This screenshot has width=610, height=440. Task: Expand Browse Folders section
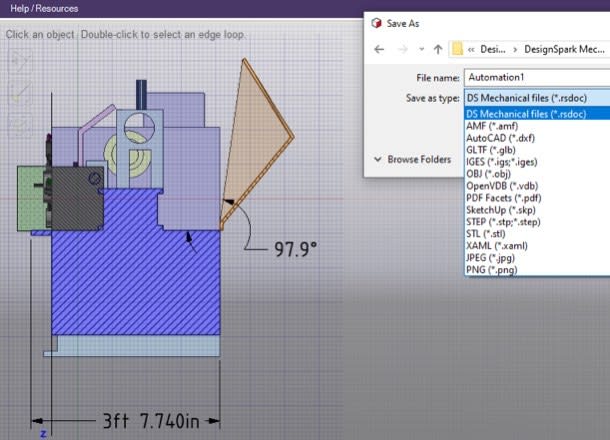[x=412, y=160]
